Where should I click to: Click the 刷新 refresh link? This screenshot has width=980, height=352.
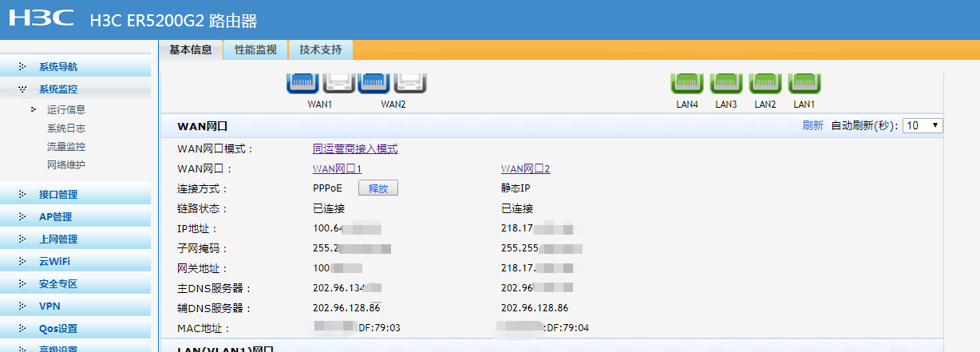[812, 126]
